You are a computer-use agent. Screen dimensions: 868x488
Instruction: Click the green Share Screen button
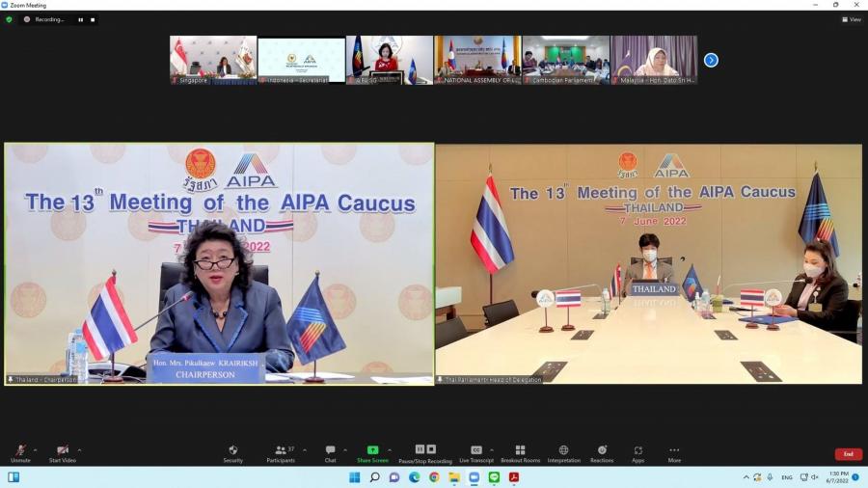tap(372, 451)
